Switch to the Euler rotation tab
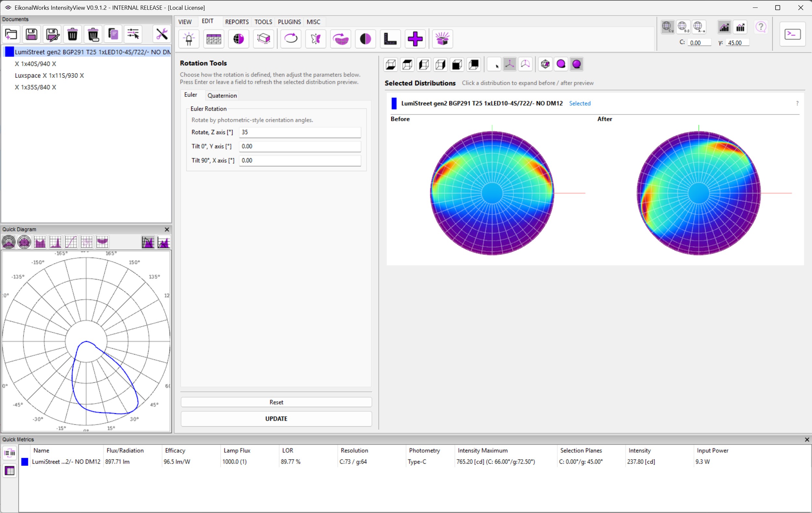This screenshot has width=812, height=513. [191, 95]
